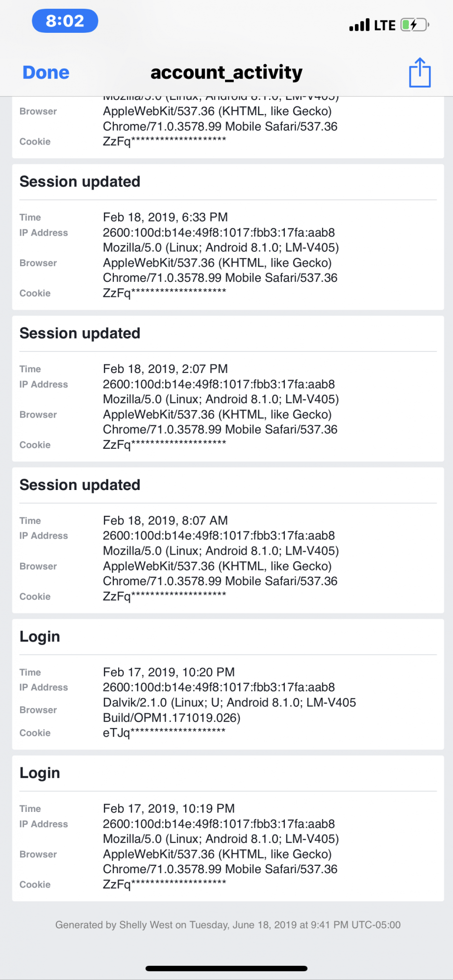Image resolution: width=453 pixels, height=980 pixels.
Task: Tap the Feb 17, 2019, 10:20 PM time
Action: (169, 672)
